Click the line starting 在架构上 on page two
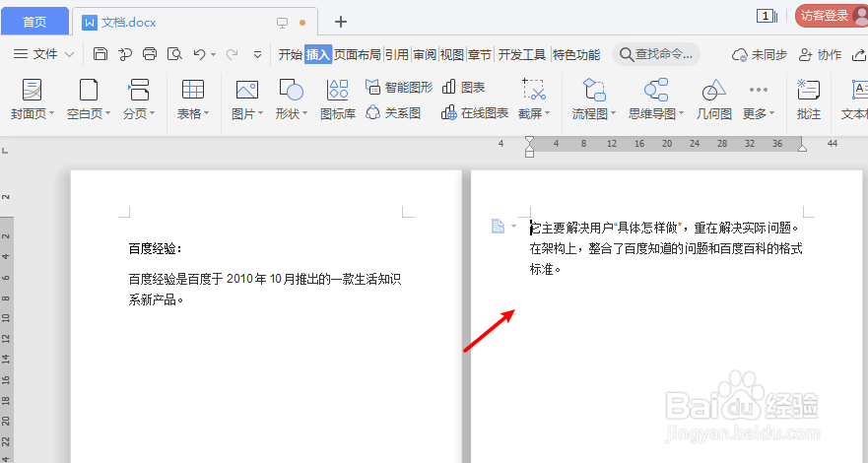This screenshot has width=868, height=463. 666,248
